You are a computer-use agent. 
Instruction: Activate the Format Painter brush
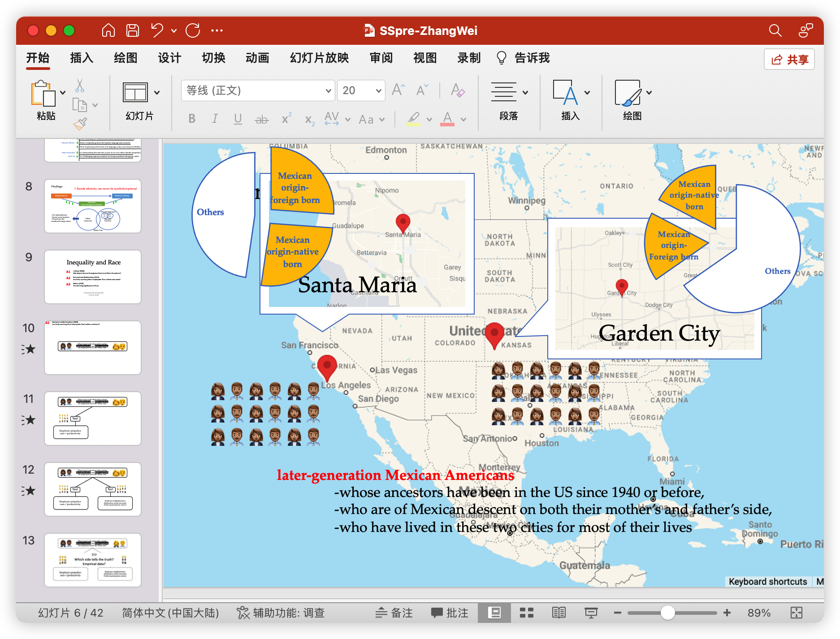[x=80, y=124]
